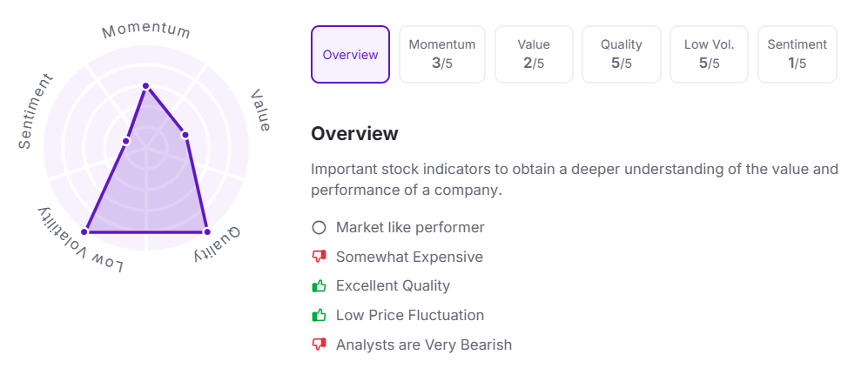868x375 pixels.
Task: Click the thumbs-down icon beside Somewhat Expensive
Action: click(319, 257)
